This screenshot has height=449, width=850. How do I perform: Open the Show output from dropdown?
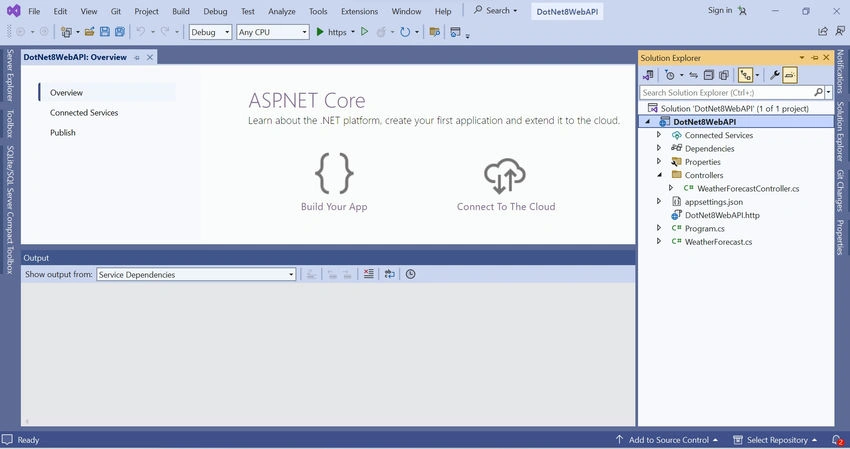point(196,274)
